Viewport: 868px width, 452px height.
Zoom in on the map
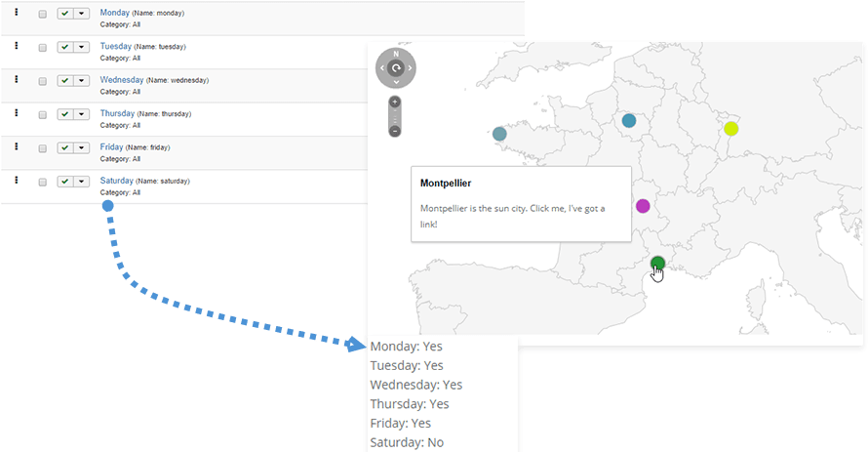point(395,103)
